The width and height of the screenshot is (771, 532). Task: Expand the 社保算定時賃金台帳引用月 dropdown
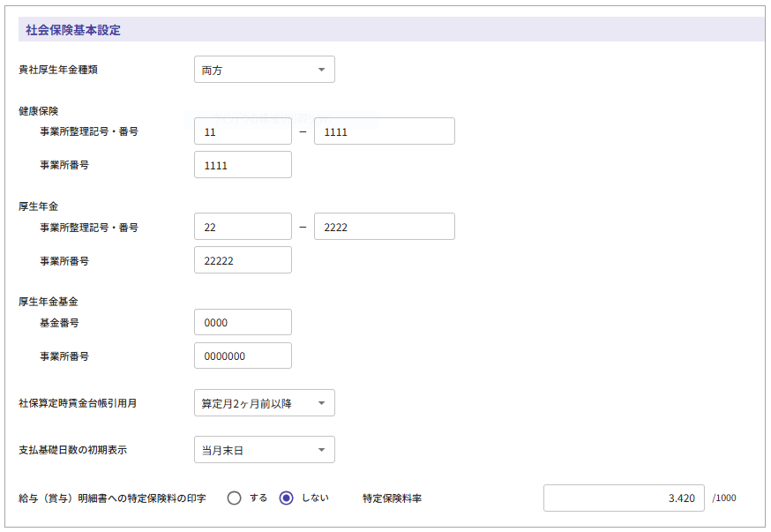pos(264,403)
